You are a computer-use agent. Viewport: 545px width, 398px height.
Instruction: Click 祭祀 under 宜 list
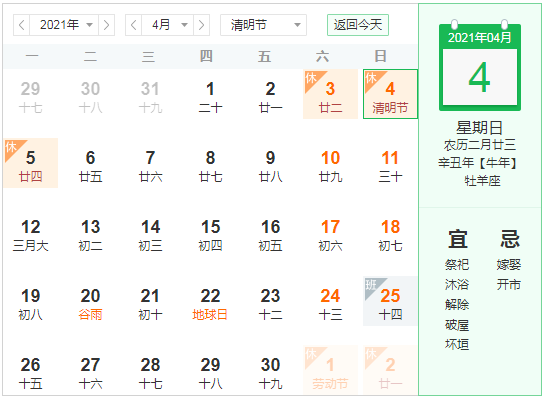pos(457,265)
